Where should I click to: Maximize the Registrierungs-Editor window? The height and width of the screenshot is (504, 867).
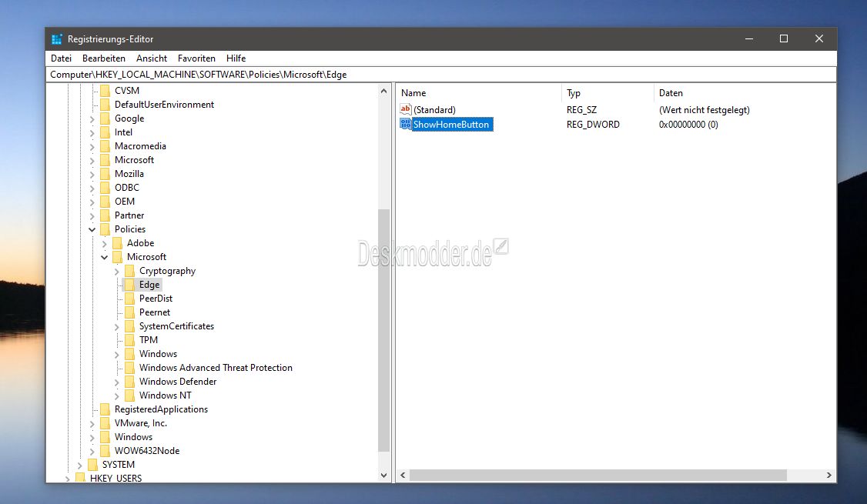[x=784, y=38]
